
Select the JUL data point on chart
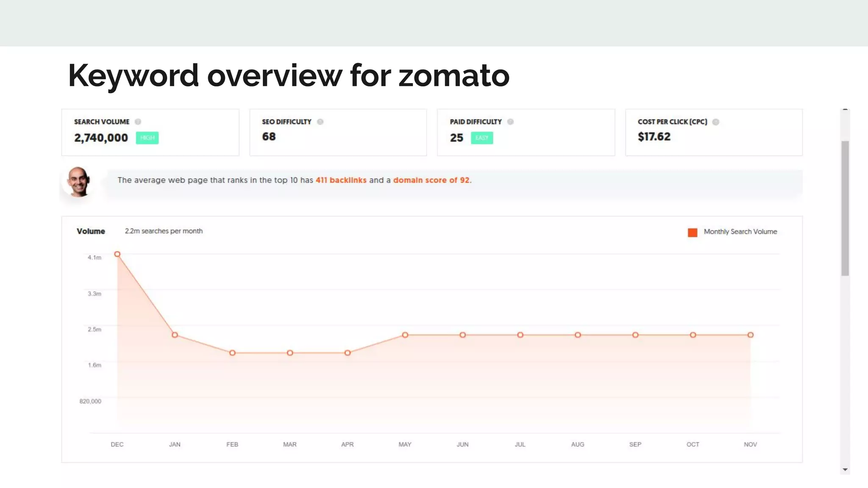coord(520,335)
